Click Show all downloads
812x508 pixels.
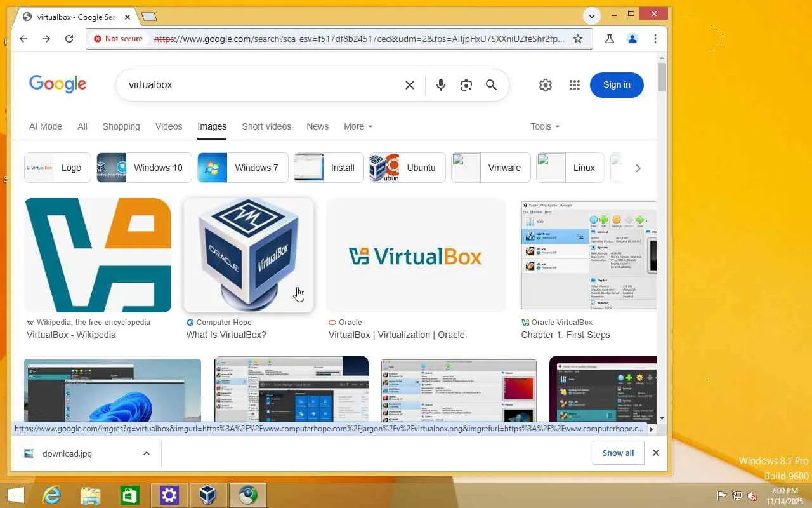[x=618, y=453]
